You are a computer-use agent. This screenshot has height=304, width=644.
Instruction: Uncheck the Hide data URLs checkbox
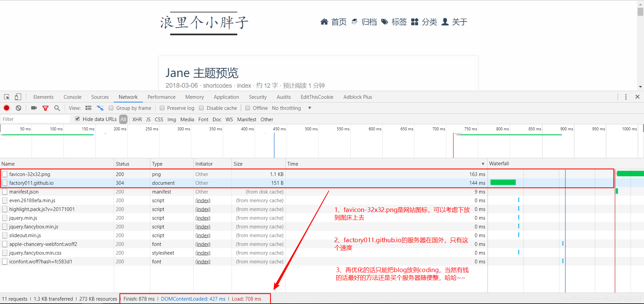tap(78, 119)
